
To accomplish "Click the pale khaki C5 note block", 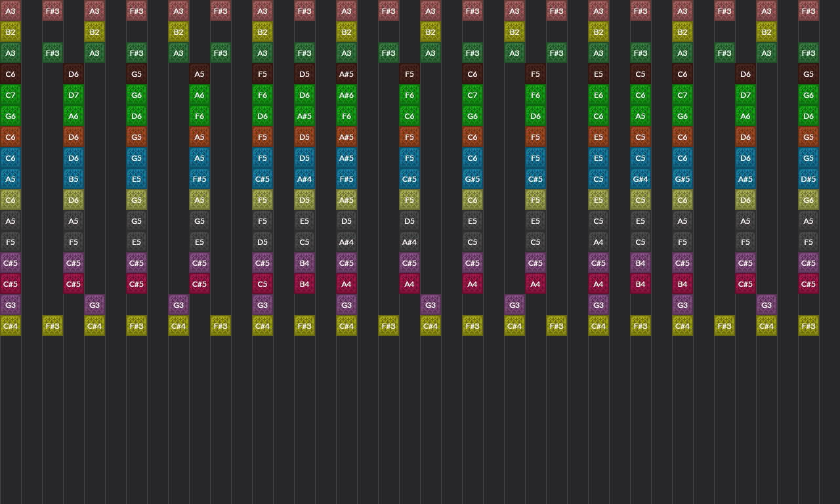I will coord(640,200).
